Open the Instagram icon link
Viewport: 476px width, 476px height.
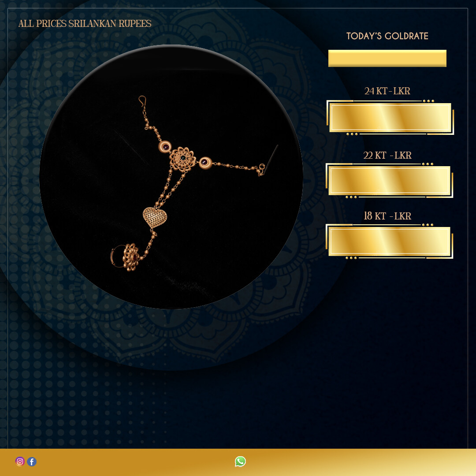(x=20, y=461)
